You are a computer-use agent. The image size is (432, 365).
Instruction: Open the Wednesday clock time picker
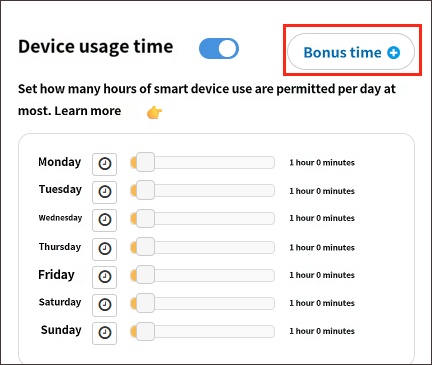pyautogui.click(x=104, y=220)
